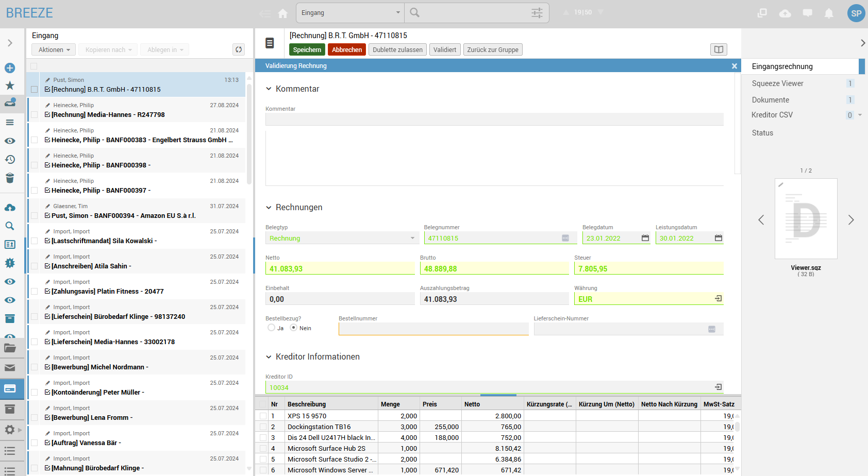Open the notifications bell
Image resolution: width=868 pixels, height=476 pixels.
829,13
